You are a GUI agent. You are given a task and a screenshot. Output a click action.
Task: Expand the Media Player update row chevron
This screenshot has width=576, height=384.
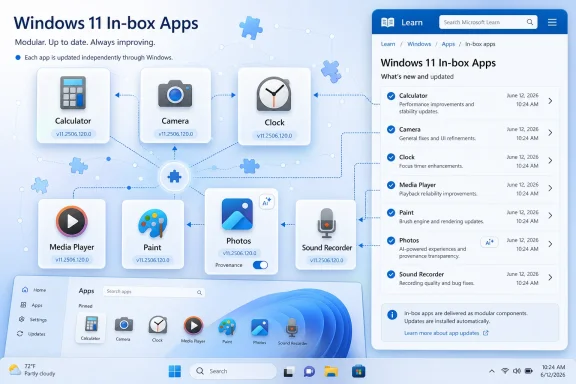click(550, 188)
